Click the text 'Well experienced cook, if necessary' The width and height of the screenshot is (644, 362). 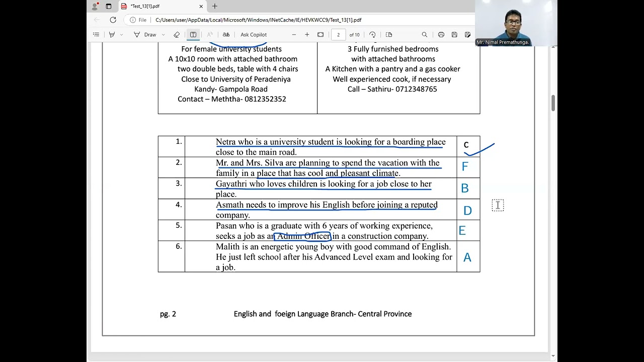click(392, 79)
